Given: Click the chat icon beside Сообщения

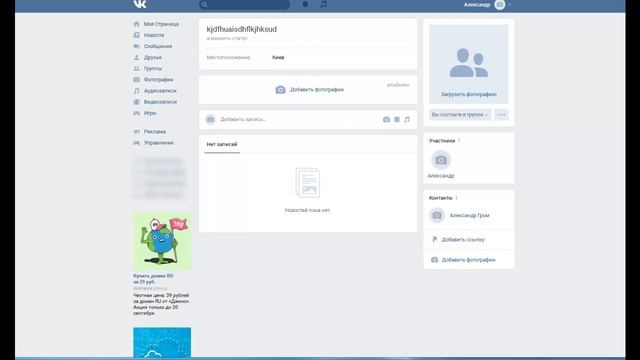Looking at the screenshot, I should click(137, 46).
